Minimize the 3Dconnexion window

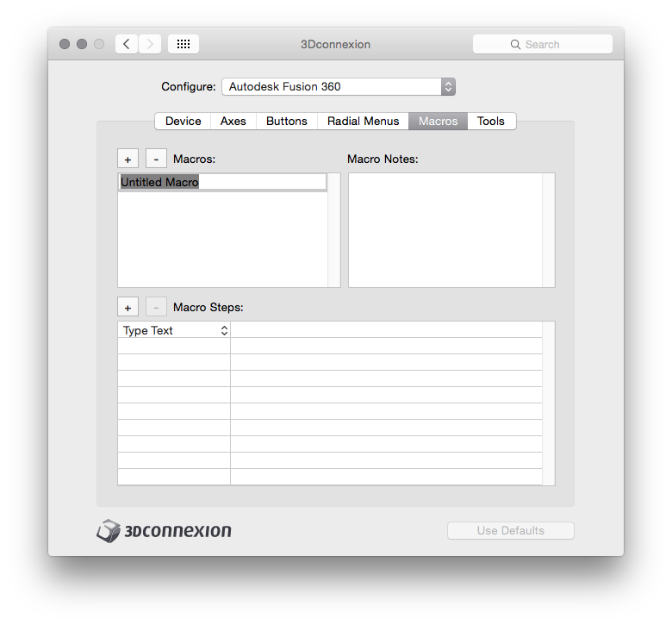pyautogui.click(x=82, y=44)
